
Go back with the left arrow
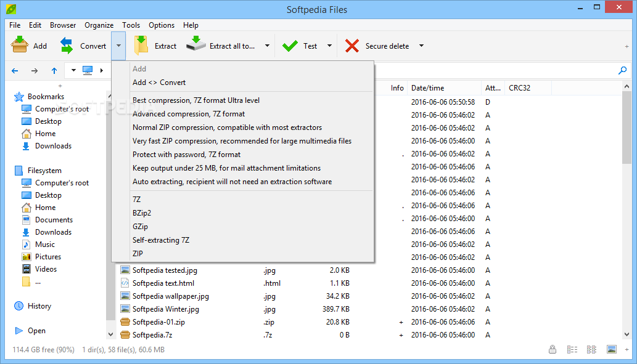pos(15,71)
